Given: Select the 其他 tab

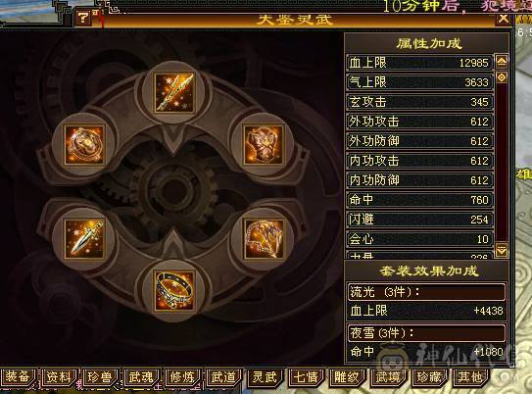Looking at the screenshot, I should tap(470, 377).
